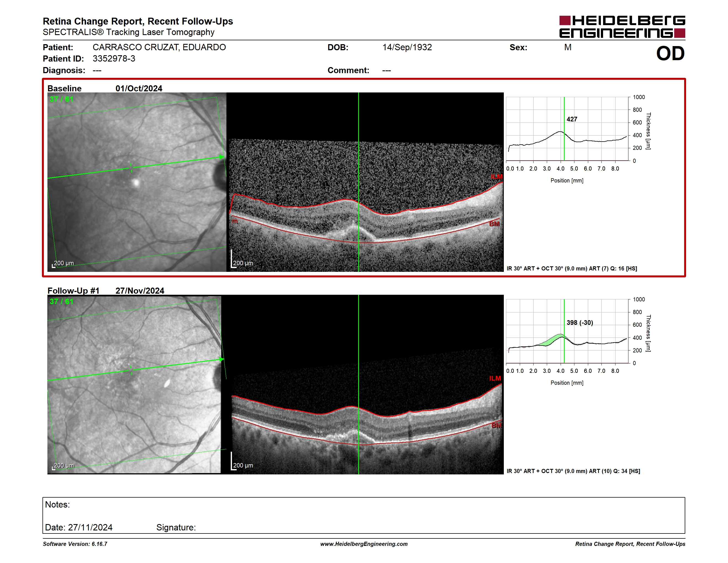Select the report title 'Retina Change Report, Recent Follow-Ups'
The image size is (728, 563).
pos(138,21)
